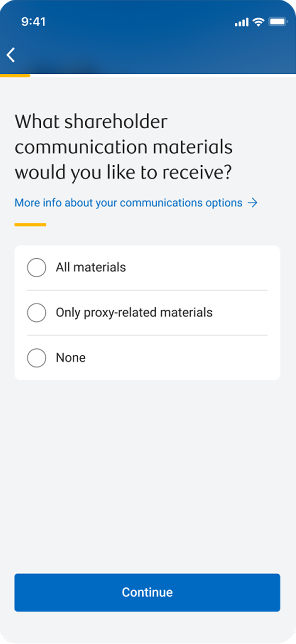Click the divider above the None option
The height and width of the screenshot is (644, 296).
[147, 335]
